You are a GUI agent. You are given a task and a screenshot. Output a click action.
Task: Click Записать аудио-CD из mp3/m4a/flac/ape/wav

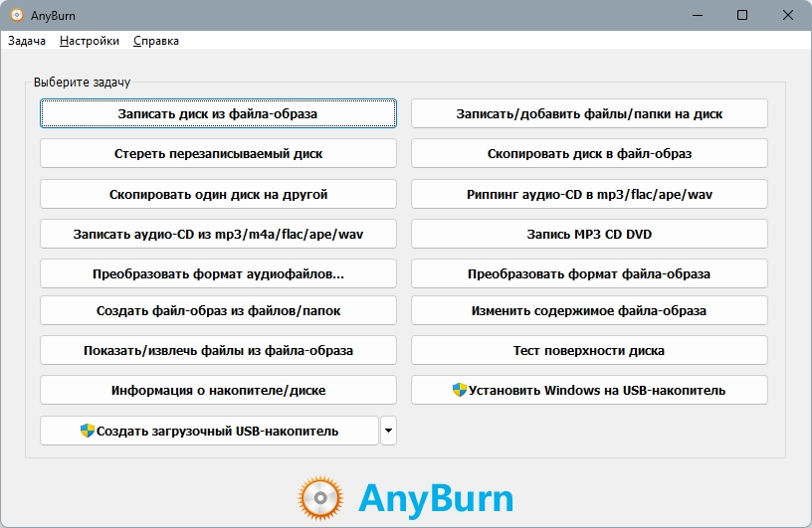pyautogui.click(x=218, y=234)
